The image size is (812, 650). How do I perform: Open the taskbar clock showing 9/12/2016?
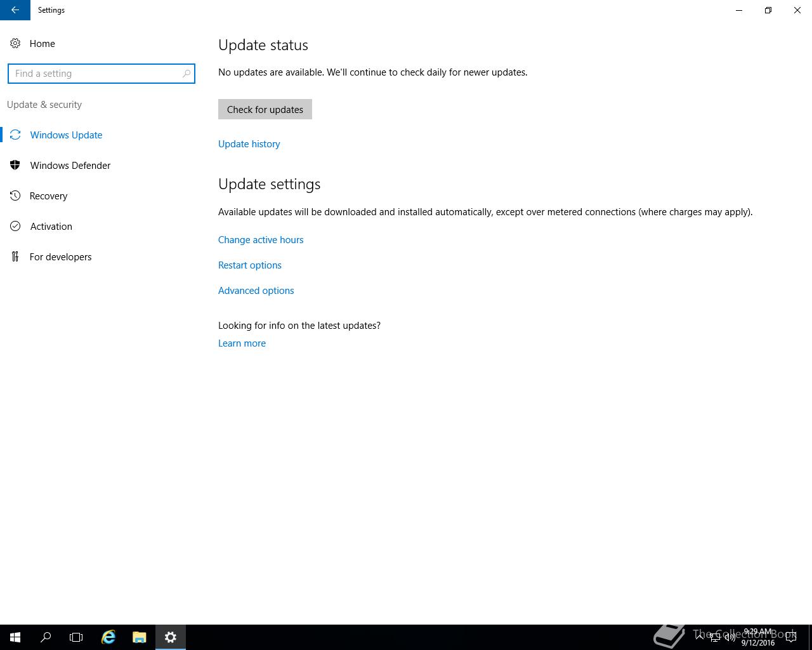pyautogui.click(x=757, y=637)
